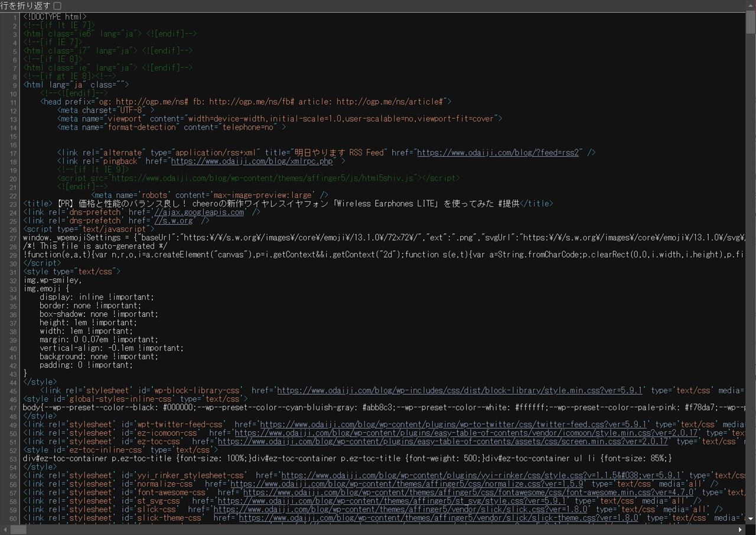Image resolution: width=756 pixels, height=535 pixels.
Task: Follow the //ajax.googleapis.com dns-prefetch link
Action: coord(199,212)
